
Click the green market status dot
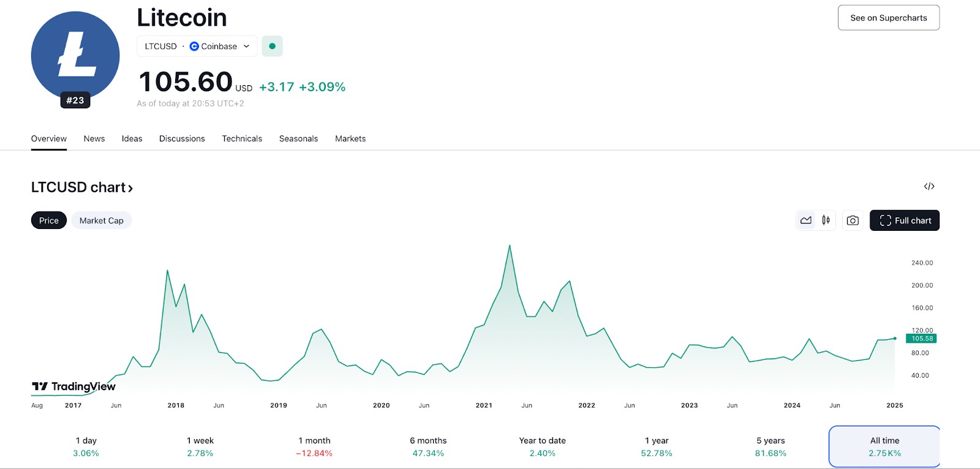(272, 46)
